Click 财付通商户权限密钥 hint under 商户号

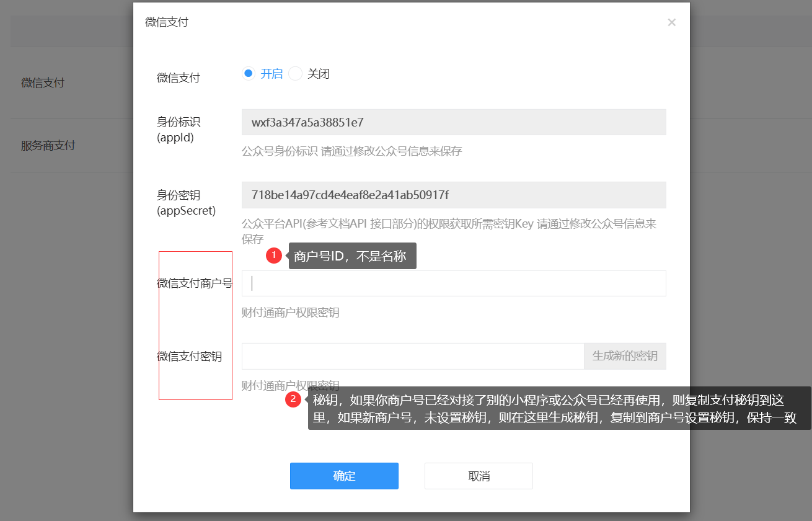click(290, 313)
